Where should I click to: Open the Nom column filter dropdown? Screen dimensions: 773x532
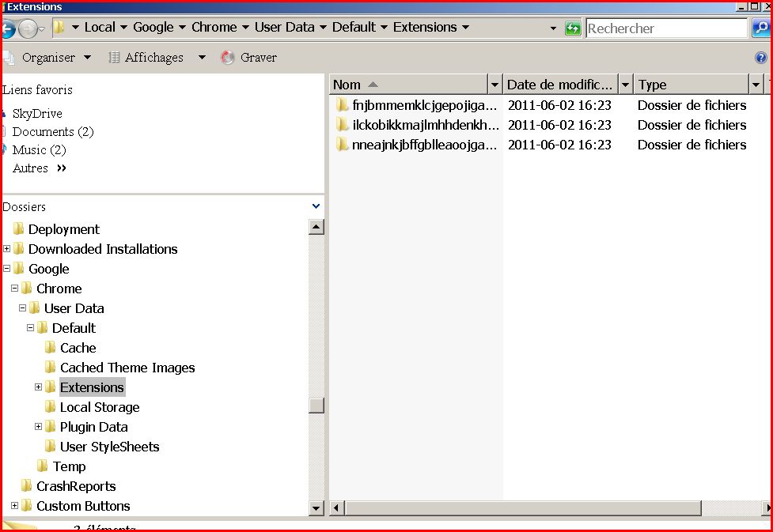495,85
